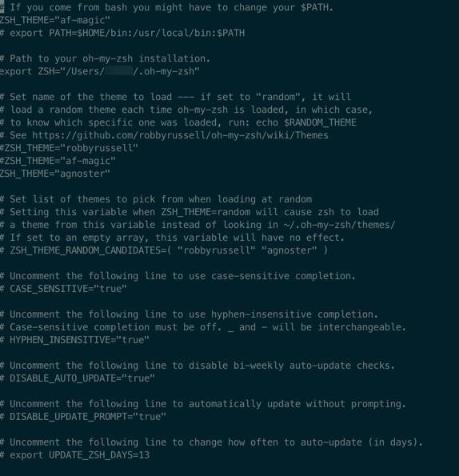Place cursor on ZSH_THEME="agnoster" line
Screen dimensions: 459x476
coord(55,174)
